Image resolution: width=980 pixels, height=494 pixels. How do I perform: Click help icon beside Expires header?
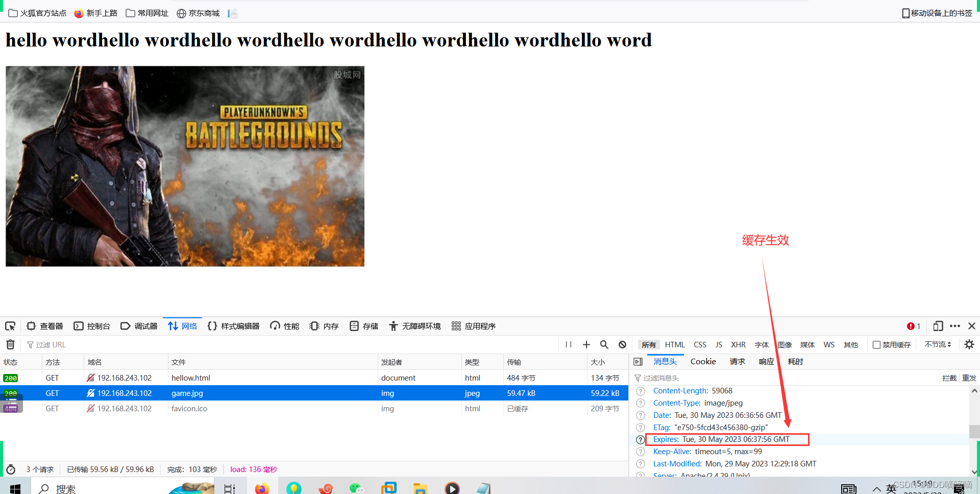[641, 439]
